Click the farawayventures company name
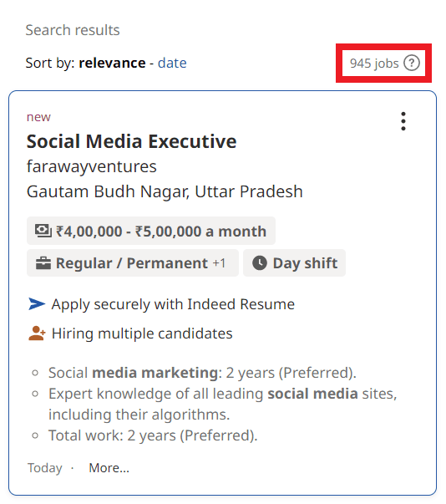This screenshot has width=446, height=504. click(x=92, y=166)
